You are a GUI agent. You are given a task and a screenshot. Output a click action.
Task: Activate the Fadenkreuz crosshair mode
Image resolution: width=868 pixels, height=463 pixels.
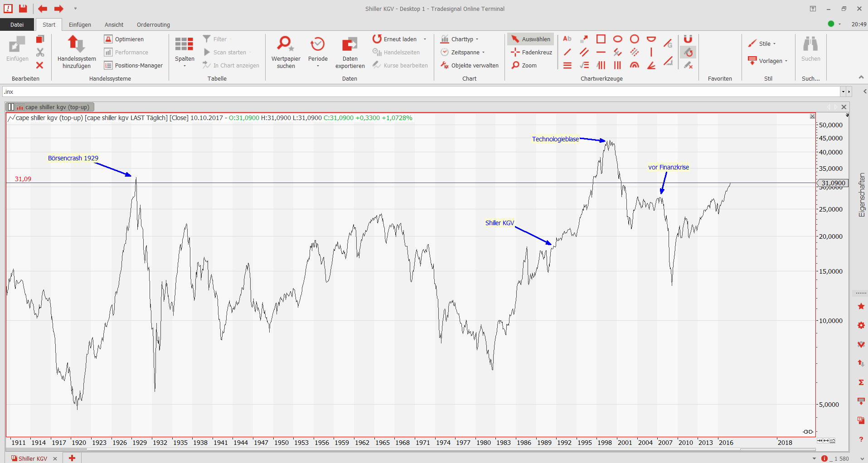[x=532, y=52]
